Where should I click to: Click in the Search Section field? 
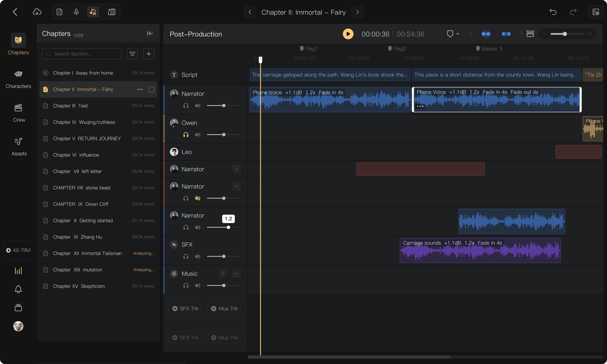[x=82, y=54]
